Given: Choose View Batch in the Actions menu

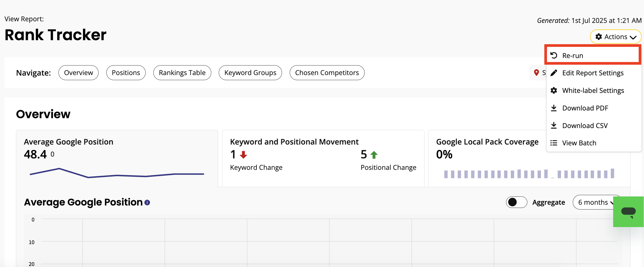Looking at the screenshot, I should pyautogui.click(x=579, y=143).
